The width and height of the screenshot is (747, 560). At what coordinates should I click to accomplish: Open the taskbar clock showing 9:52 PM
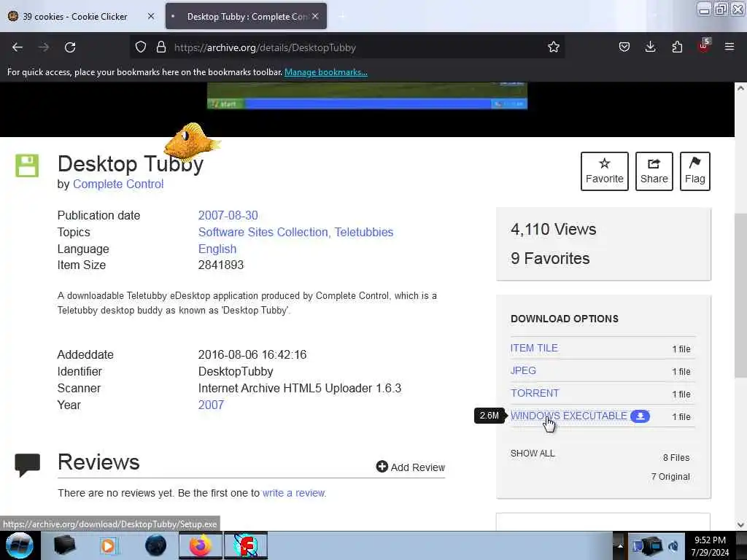click(x=710, y=546)
